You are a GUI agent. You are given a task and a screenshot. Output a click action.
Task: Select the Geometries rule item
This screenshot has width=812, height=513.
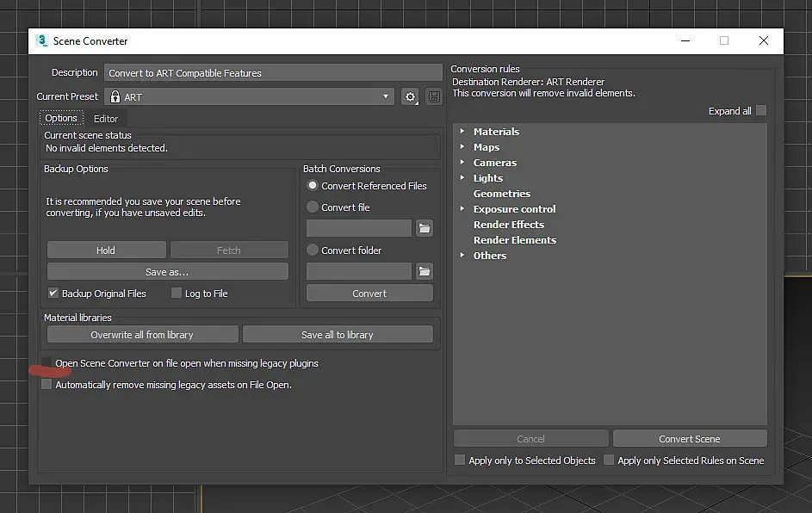502,194
